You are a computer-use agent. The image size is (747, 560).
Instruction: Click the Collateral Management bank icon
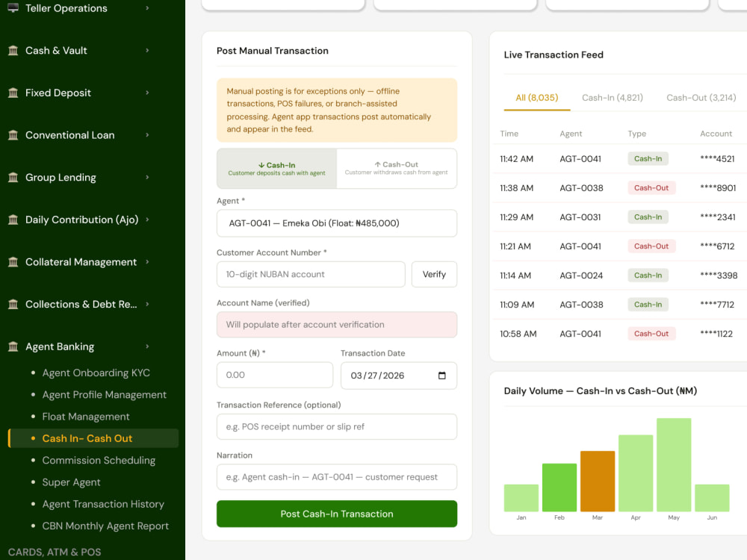pyautogui.click(x=13, y=262)
